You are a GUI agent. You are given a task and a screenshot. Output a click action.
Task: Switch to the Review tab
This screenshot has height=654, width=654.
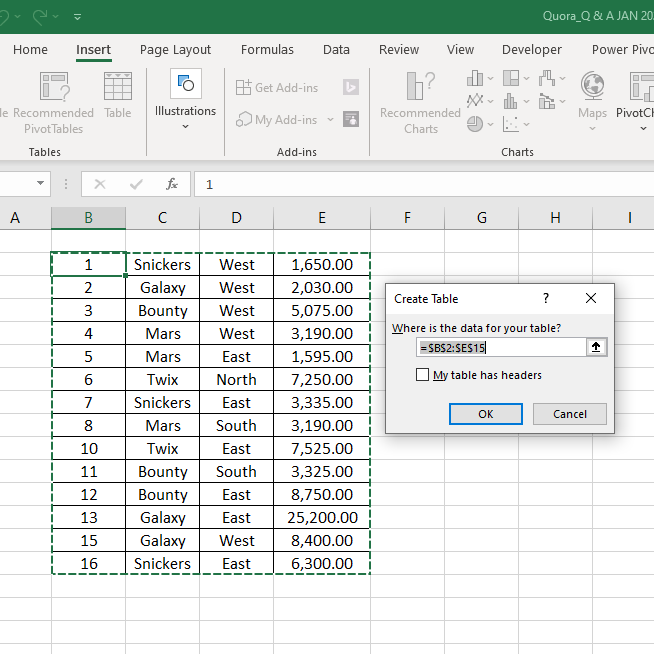point(399,50)
